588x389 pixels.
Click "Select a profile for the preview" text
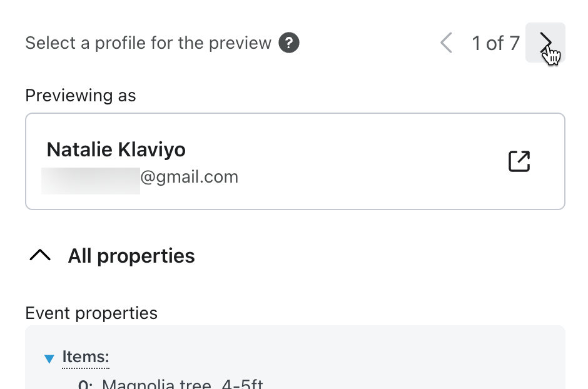pos(148,43)
